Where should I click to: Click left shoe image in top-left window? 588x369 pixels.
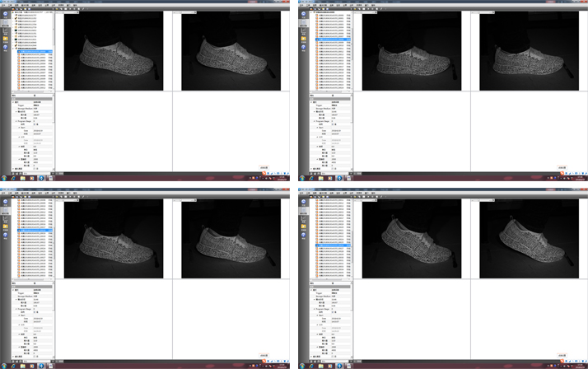[x=113, y=49]
